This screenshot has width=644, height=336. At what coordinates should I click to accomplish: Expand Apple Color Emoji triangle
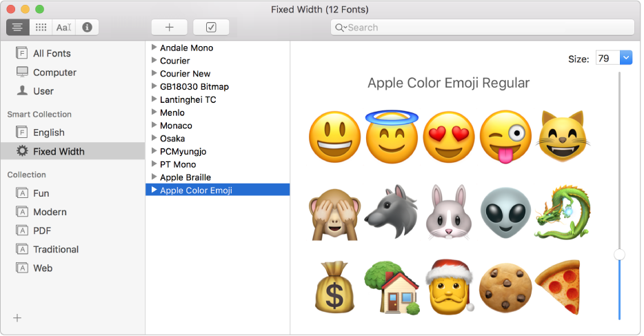coord(154,190)
